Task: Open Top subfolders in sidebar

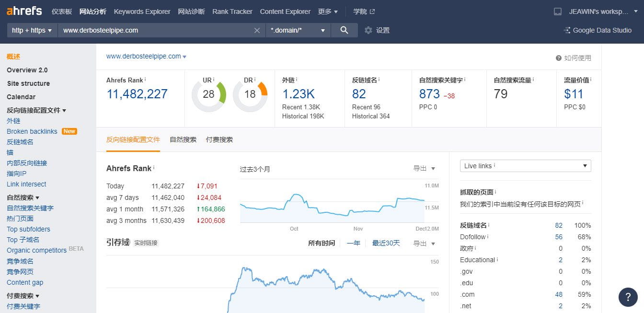Action: pos(28,229)
